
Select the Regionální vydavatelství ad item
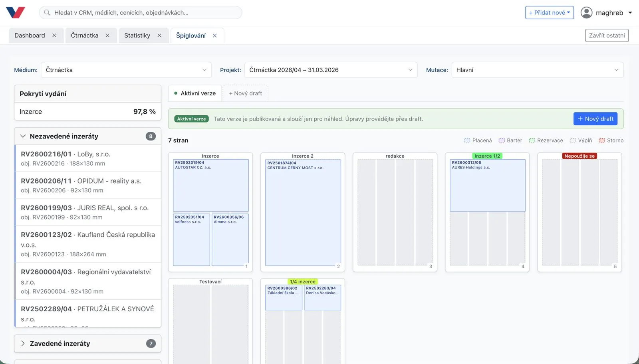pos(88,281)
